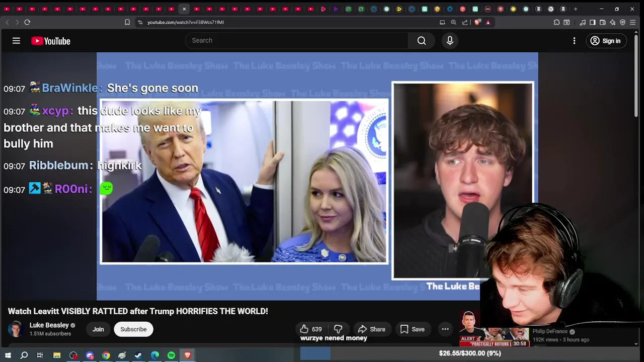
Task: Toggle the browser sidebar panel
Action: tap(593, 22)
